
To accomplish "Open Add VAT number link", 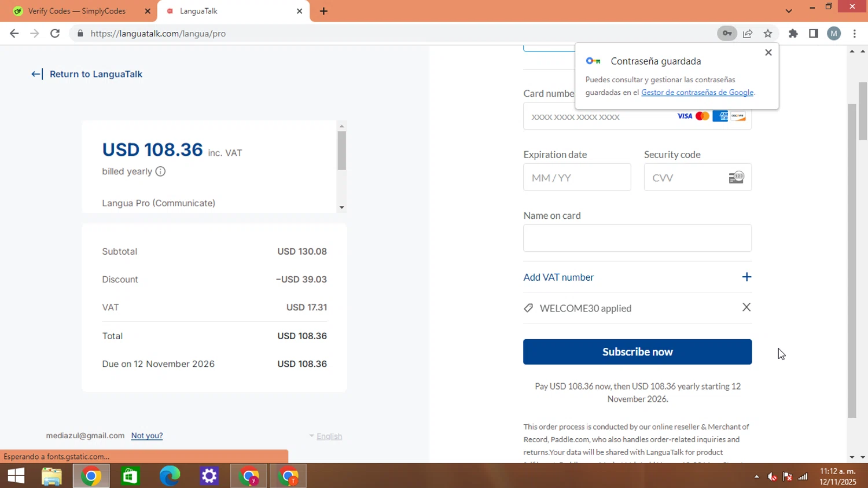I will click(558, 277).
